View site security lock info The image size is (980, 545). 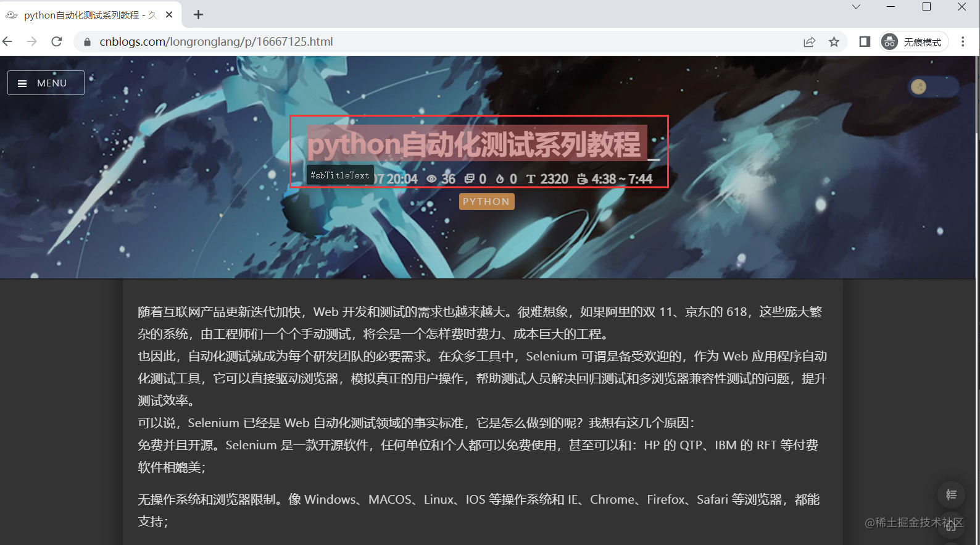point(87,42)
